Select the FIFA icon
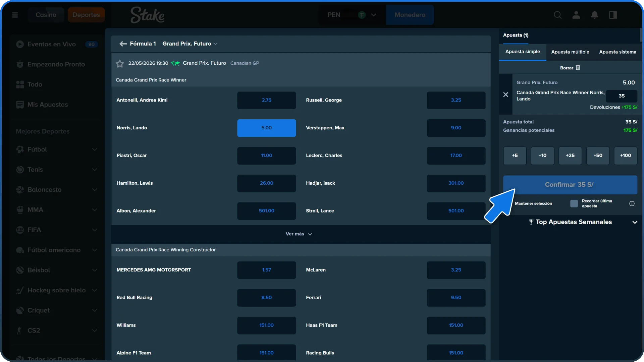 tap(20, 230)
